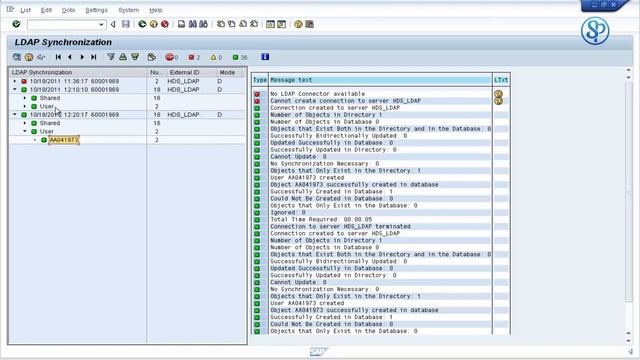Open the Help menu

pyautogui.click(x=156, y=10)
